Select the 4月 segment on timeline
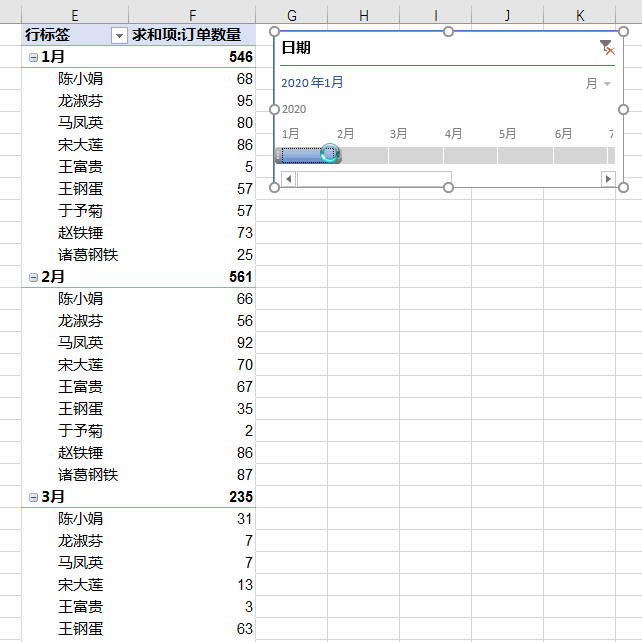This screenshot has height=642, width=642. tap(470, 155)
